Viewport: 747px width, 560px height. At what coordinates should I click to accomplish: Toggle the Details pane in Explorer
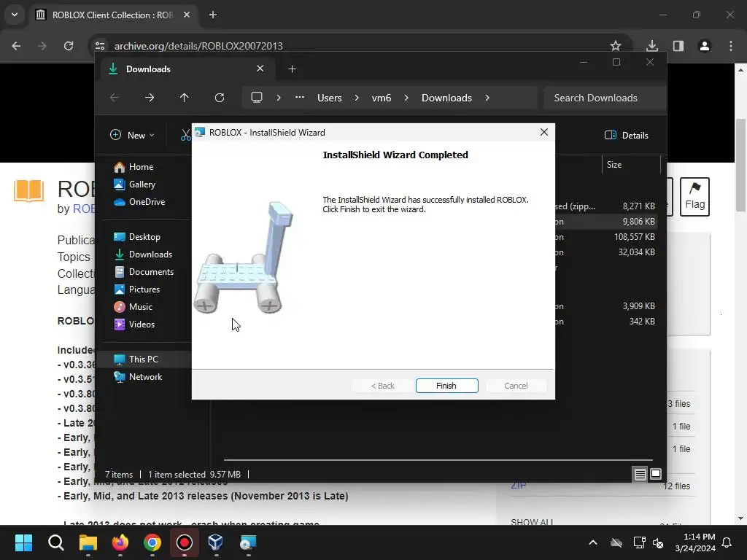pos(626,135)
